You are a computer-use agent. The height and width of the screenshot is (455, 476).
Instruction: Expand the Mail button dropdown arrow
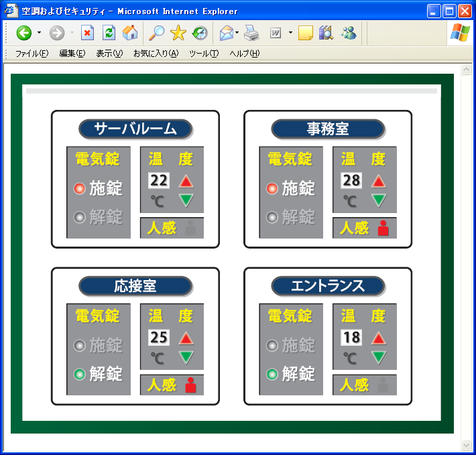point(237,32)
